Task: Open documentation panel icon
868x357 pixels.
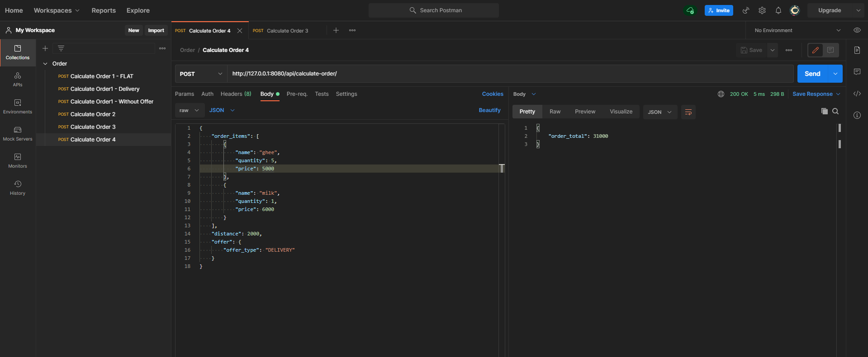Action: coord(857,50)
